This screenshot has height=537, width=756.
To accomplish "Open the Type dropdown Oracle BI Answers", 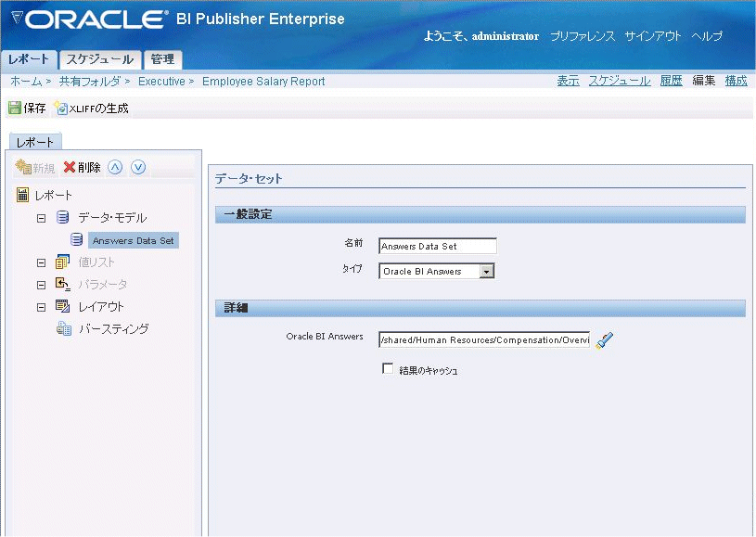I will (436, 272).
